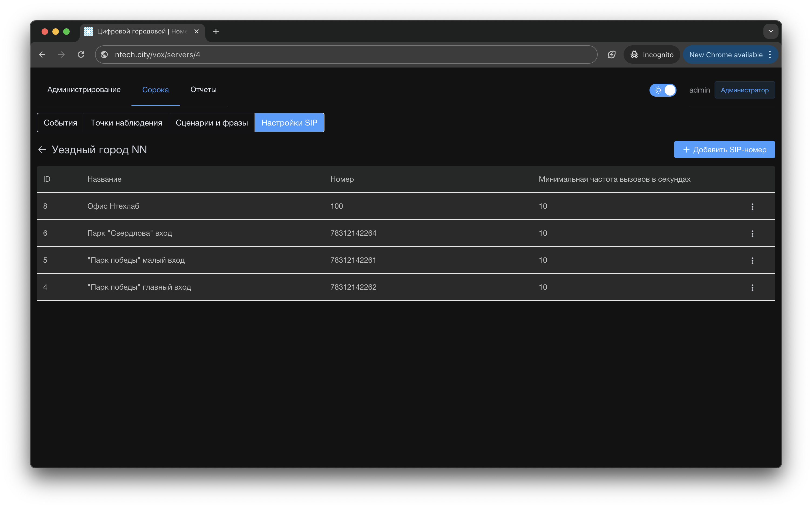
Task: Open the Администратор role badge menu
Action: (x=744, y=90)
